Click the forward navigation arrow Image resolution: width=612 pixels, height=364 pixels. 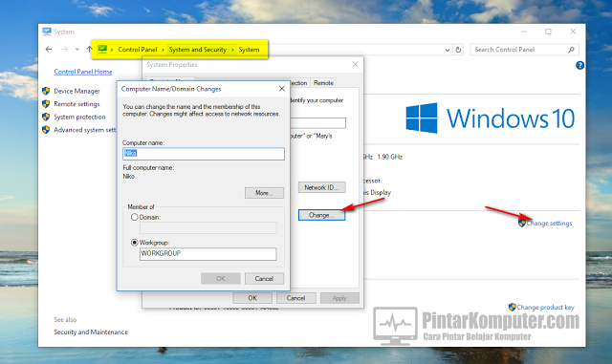click(x=64, y=49)
